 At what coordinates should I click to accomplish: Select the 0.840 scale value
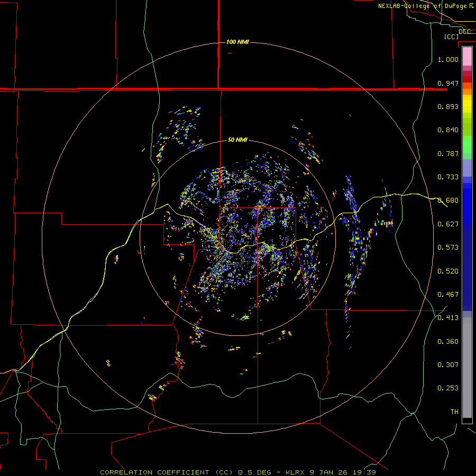pos(448,130)
